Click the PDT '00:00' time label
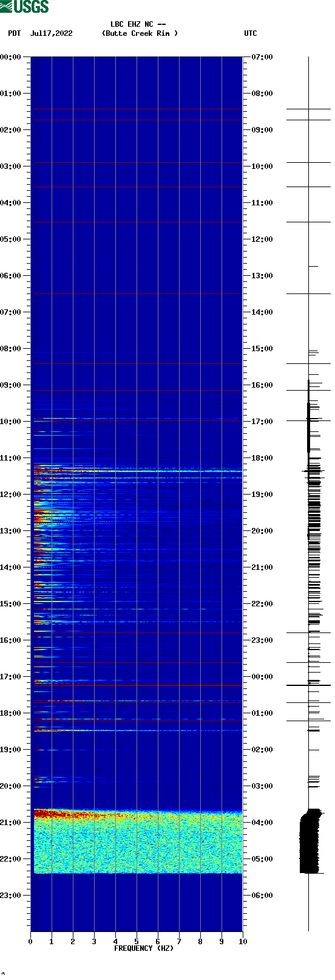This screenshot has height=980, width=335. pos(10,57)
